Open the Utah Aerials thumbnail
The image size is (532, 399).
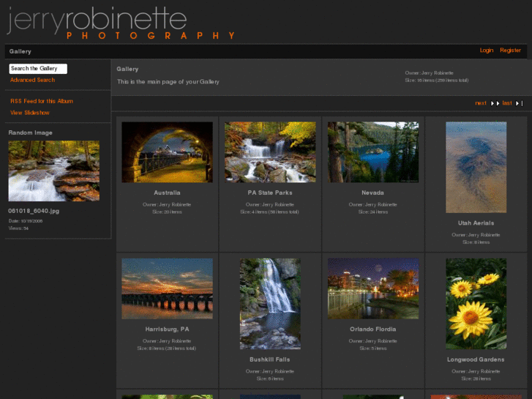point(476,168)
